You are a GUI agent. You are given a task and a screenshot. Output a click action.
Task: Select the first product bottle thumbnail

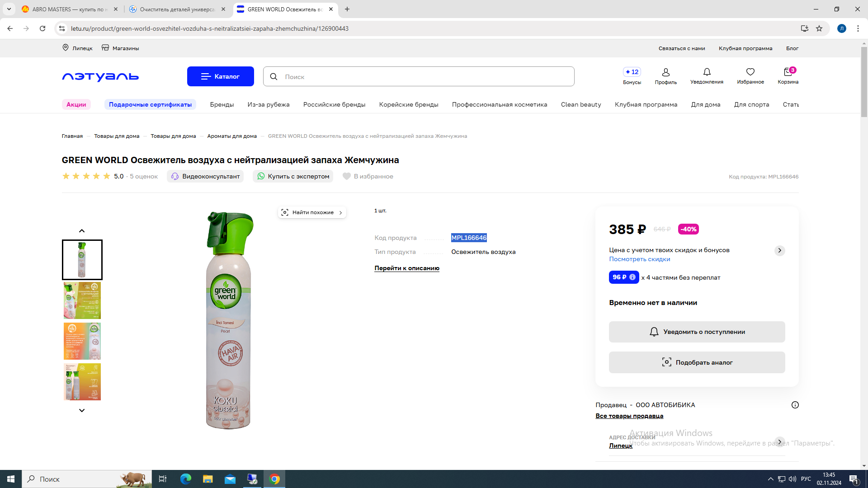[x=82, y=260]
